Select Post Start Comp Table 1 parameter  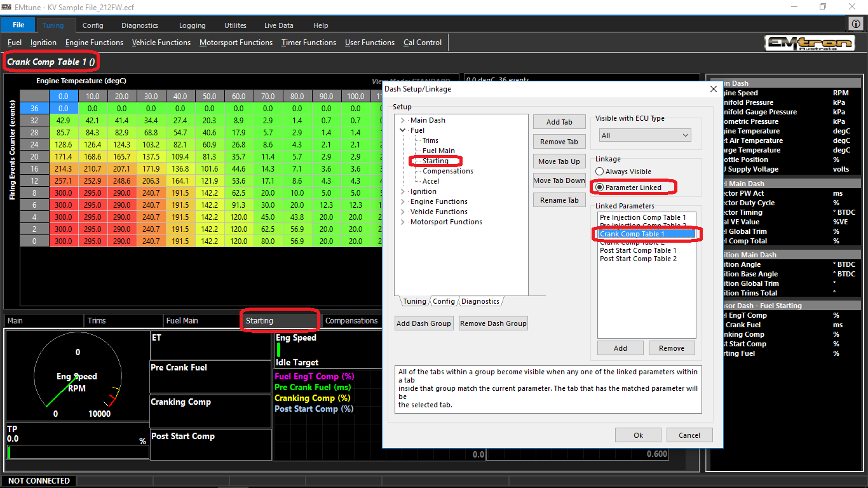(638, 250)
